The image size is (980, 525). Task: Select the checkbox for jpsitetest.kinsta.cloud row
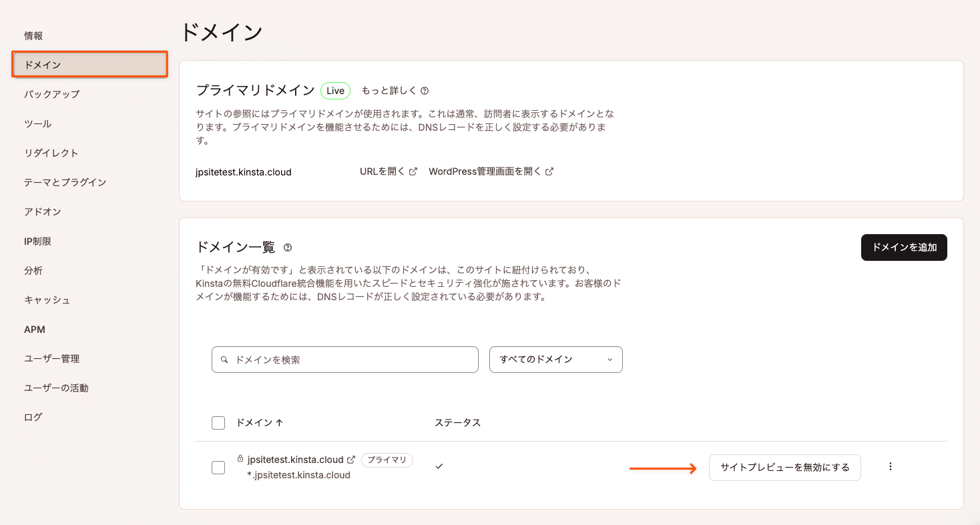tap(218, 467)
